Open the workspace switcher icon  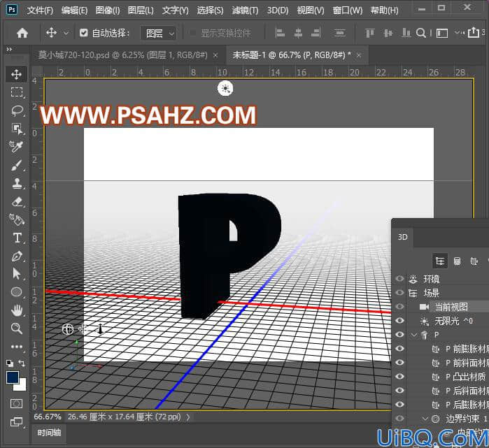442,33
